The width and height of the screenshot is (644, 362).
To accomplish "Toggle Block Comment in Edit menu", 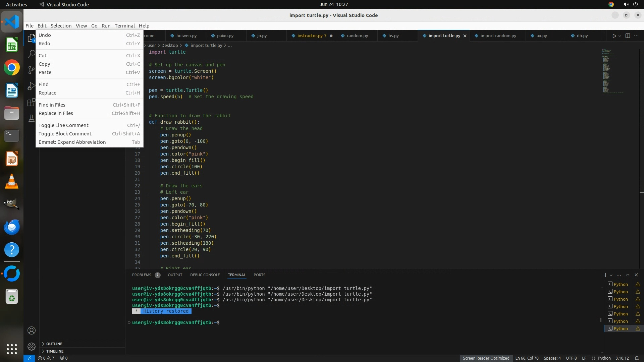I will (65, 134).
